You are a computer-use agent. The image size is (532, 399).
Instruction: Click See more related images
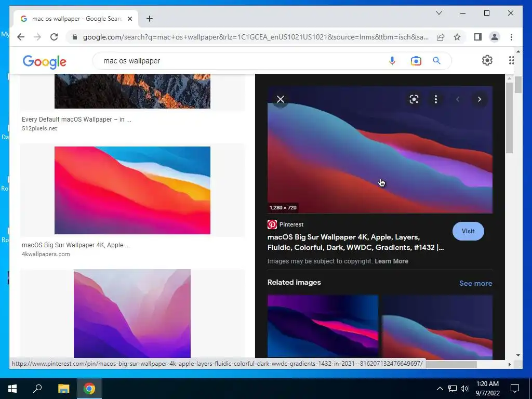[476, 283]
